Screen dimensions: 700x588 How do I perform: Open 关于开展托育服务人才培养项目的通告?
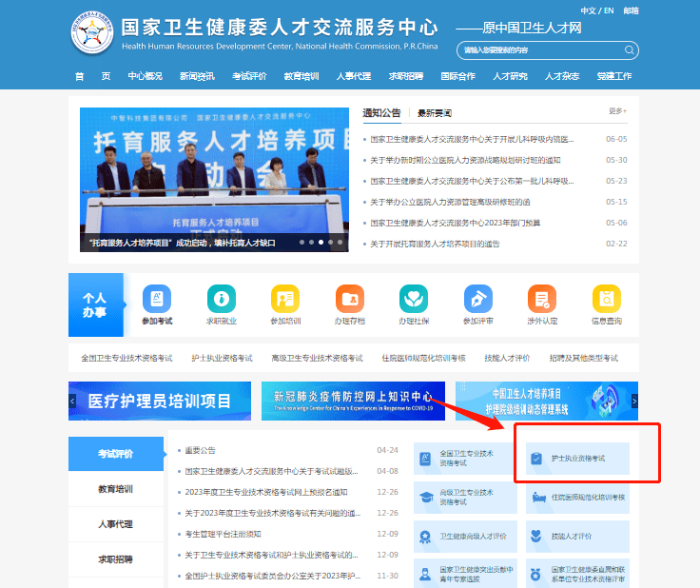pos(435,244)
